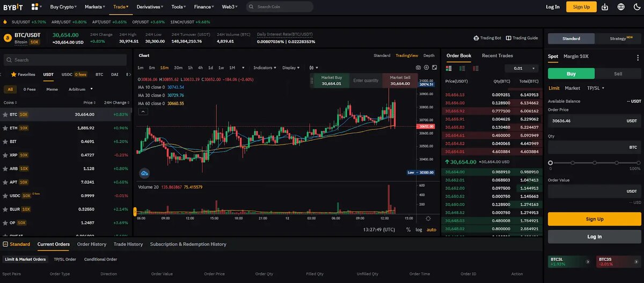This screenshot has width=644, height=283.
Task: Click the quantity slider midpoint marker
Action: click(595, 163)
